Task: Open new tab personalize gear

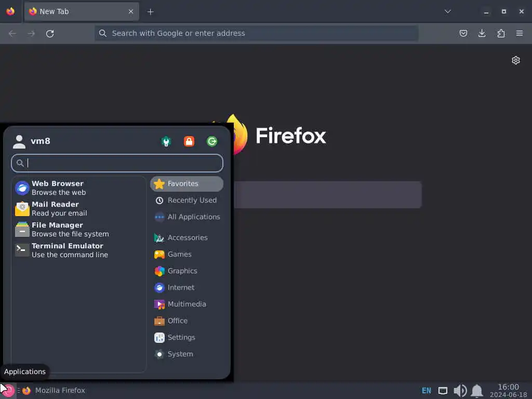Action: pyautogui.click(x=516, y=60)
